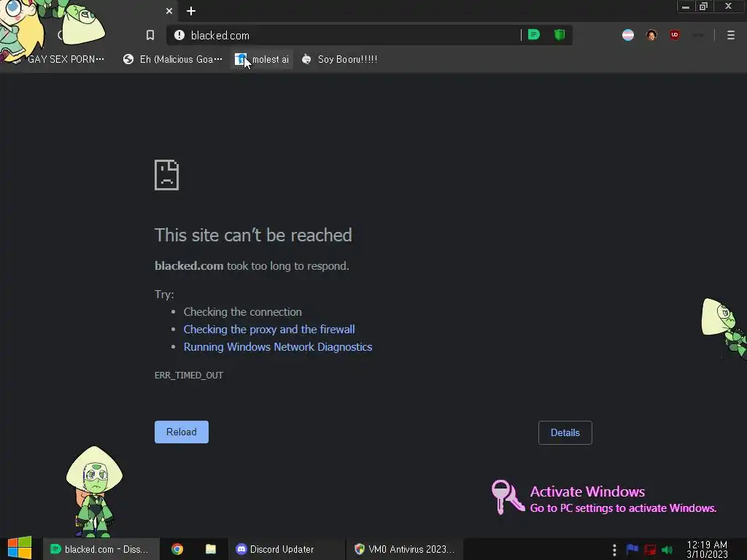The width and height of the screenshot is (747, 560).
Task: View site information icon in address bar
Action: tap(179, 35)
